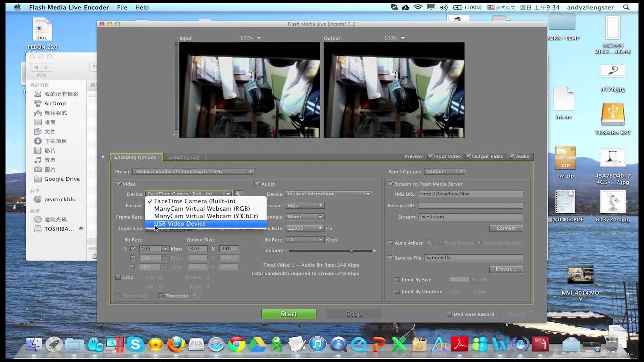Enable the Crop checkbox

click(118, 277)
